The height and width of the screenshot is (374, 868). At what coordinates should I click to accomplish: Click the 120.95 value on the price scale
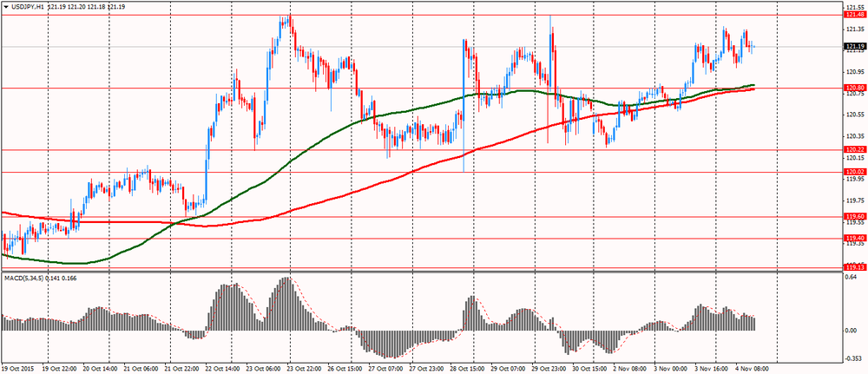[x=855, y=71]
